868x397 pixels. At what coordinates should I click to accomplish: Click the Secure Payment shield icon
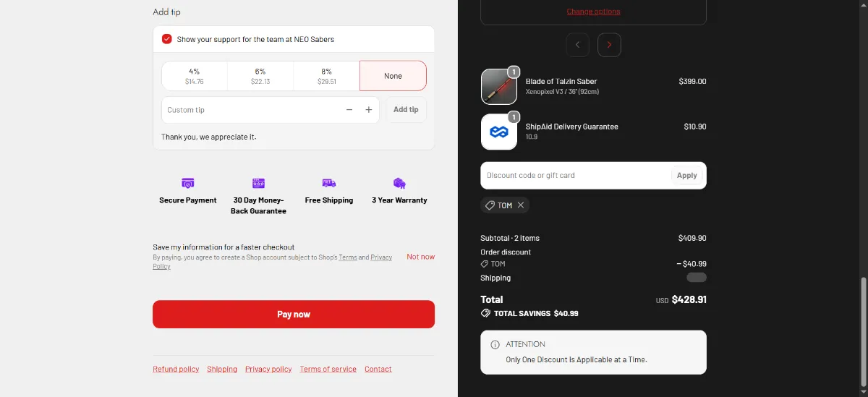tap(188, 183)
